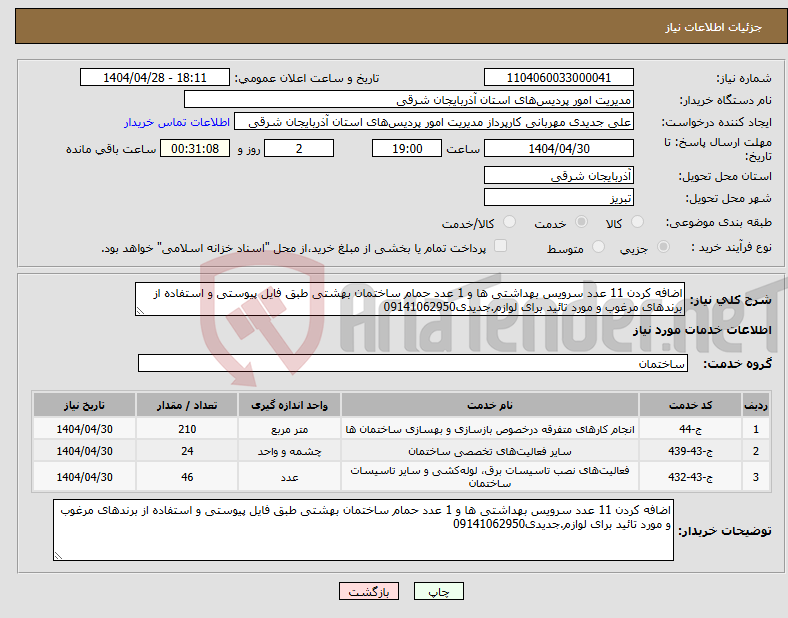This screenshot has width=788, height=618.
Task: Click service code ج-43-439 cell
Action: (x=691, y=451)
